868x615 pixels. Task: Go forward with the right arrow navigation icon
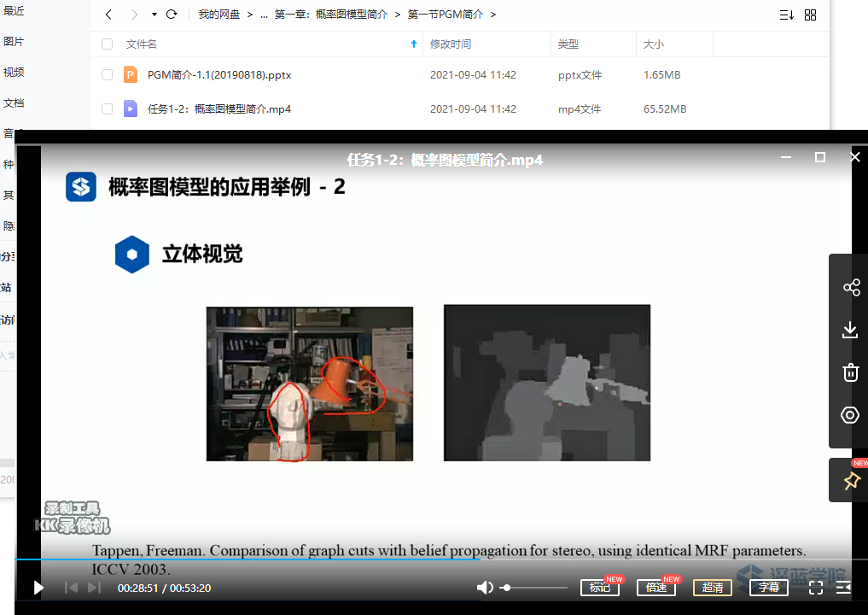(134, 15)
